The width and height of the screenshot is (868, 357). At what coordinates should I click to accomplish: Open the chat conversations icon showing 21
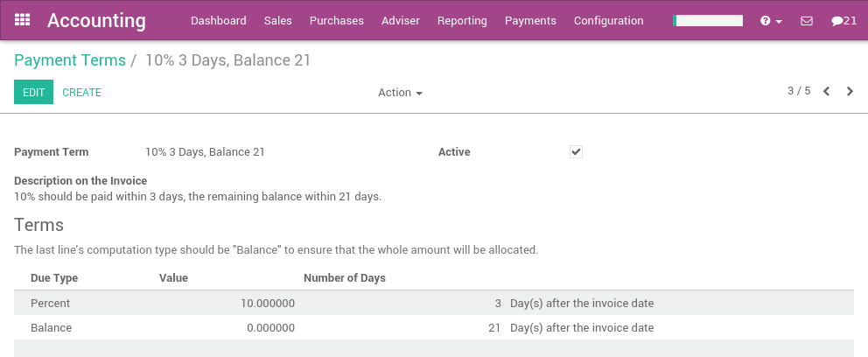(x=843, y=21)
